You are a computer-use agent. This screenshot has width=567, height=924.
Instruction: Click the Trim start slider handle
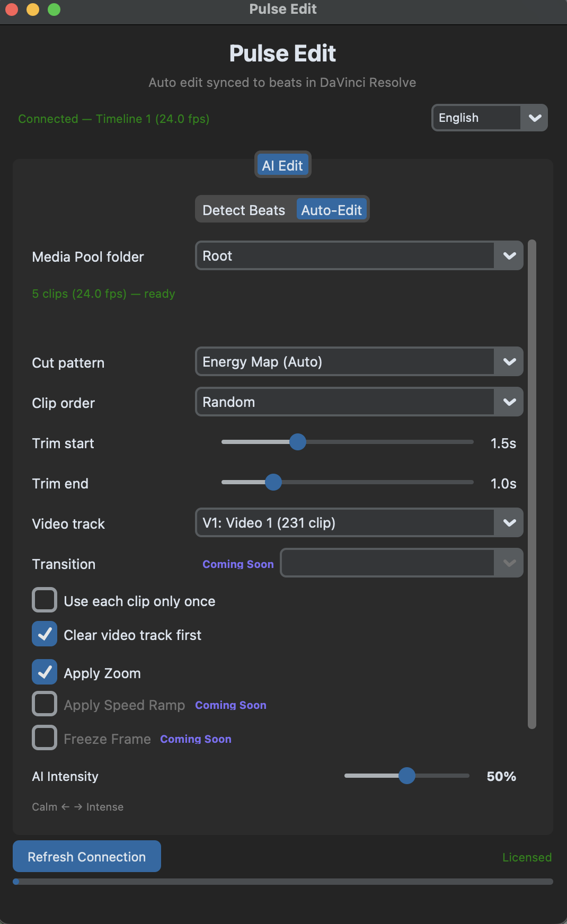point(298,442)
